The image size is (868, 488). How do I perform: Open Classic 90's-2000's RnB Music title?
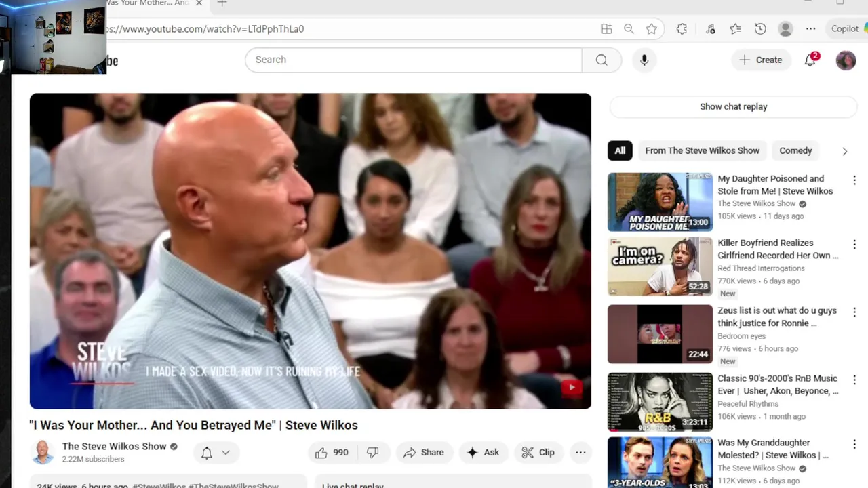(x=778, y=384)
